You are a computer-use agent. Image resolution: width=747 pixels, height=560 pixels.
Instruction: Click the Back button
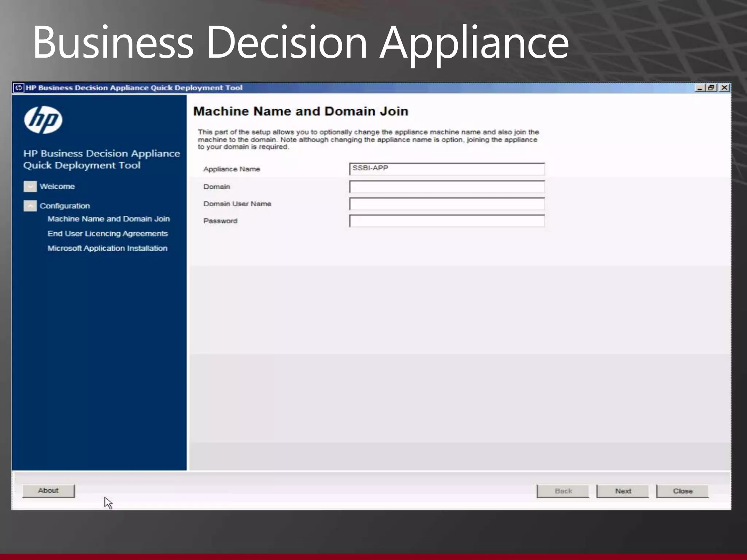click(563, 491)
